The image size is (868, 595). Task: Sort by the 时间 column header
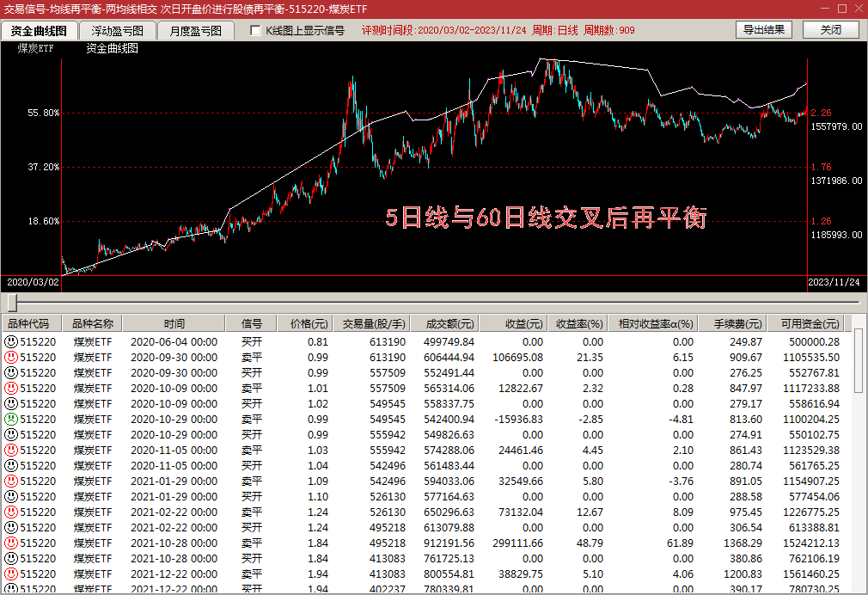(x=174, y=323)
